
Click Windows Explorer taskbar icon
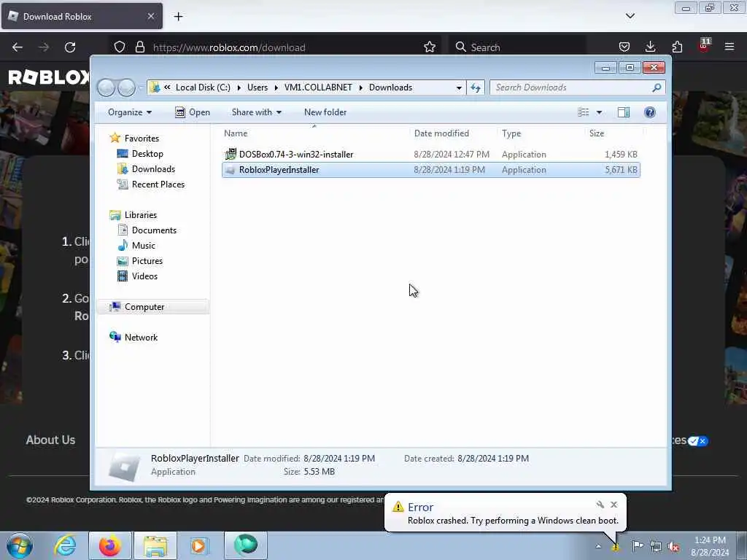point(155,545)
